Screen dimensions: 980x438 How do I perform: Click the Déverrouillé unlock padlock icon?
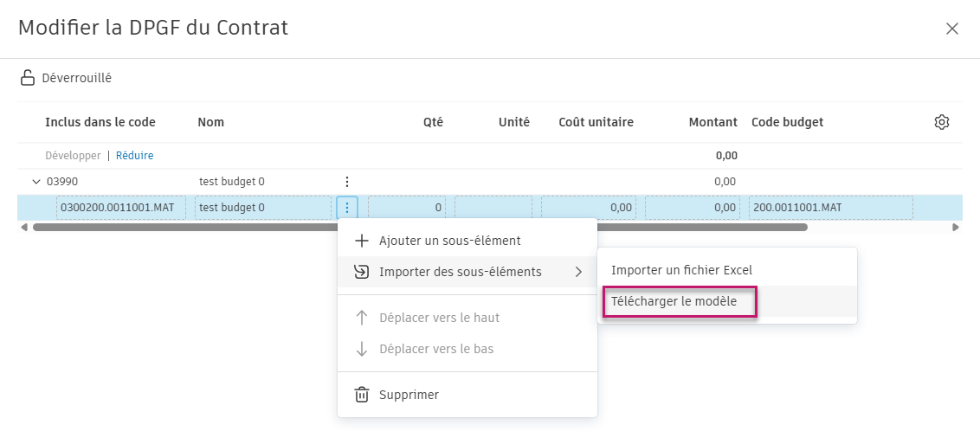(x=28, y=78)
